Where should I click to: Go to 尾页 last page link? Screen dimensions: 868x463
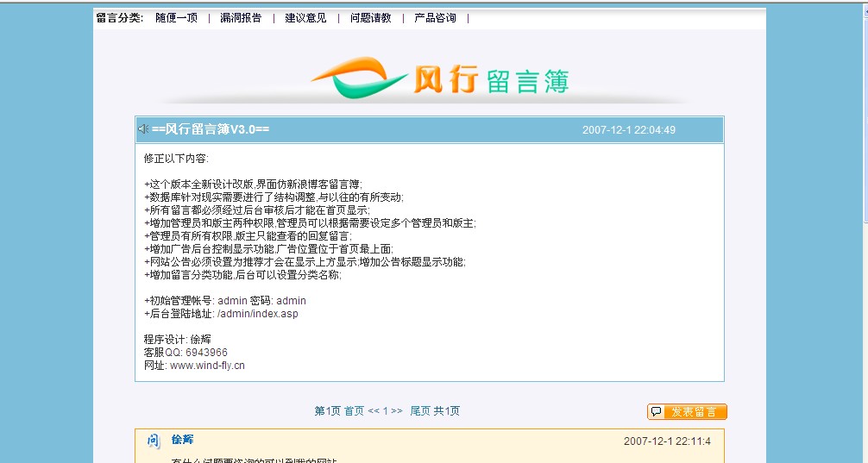pos(420,411)
